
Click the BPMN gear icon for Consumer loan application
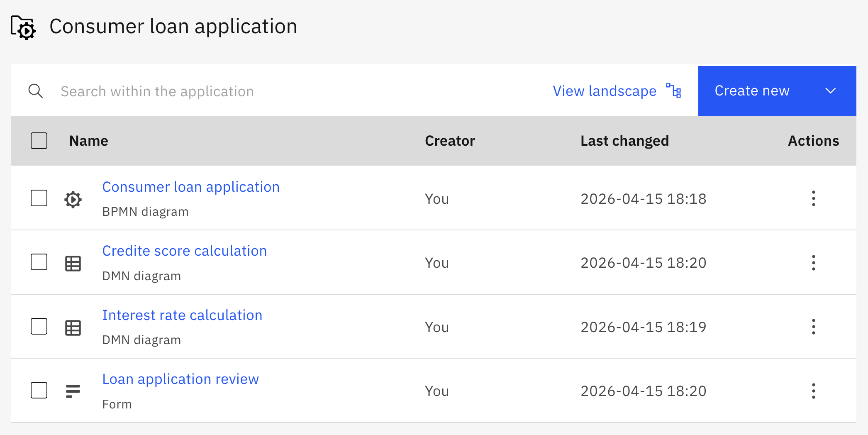73,200
